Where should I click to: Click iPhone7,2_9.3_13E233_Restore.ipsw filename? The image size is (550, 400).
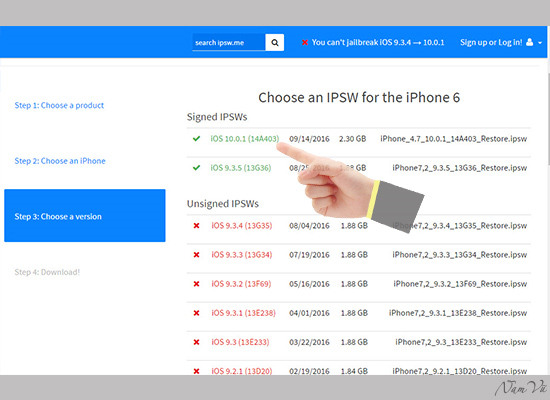[461, 342]
